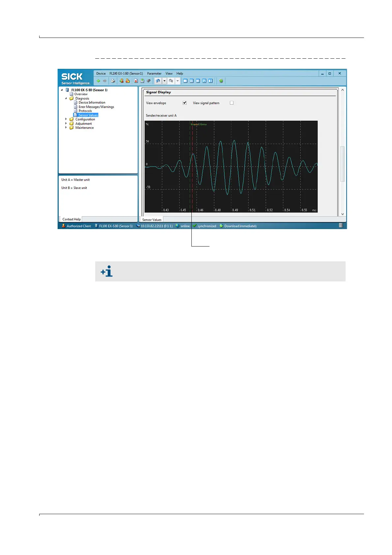Image resolution: width=392 pixels, height=555 pixels.
Task: Click the scroll up arrow
Action: point(343,90)
